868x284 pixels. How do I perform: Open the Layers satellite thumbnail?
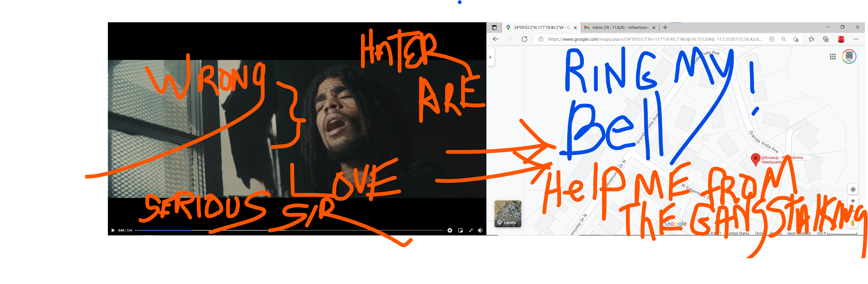pyautogui.click(x=507, y=214)
